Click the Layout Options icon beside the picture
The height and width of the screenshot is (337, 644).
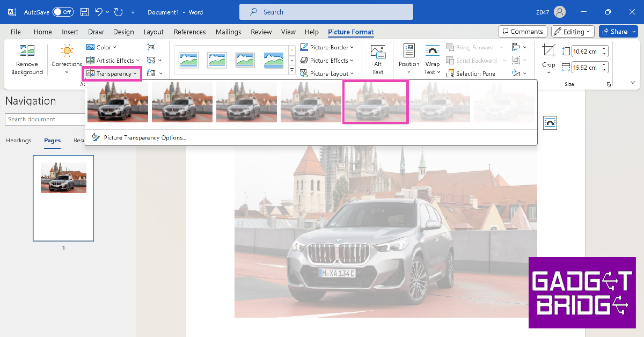tap(550, 123)
